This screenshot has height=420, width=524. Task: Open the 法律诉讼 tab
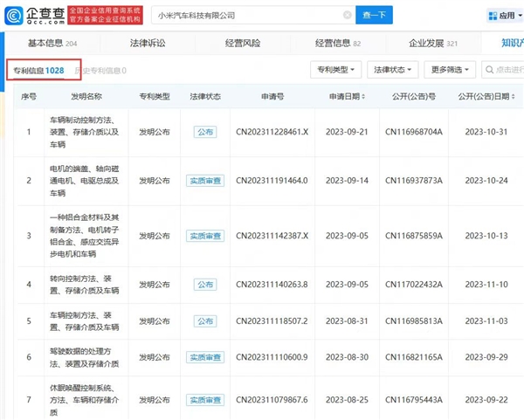point(148,43)
